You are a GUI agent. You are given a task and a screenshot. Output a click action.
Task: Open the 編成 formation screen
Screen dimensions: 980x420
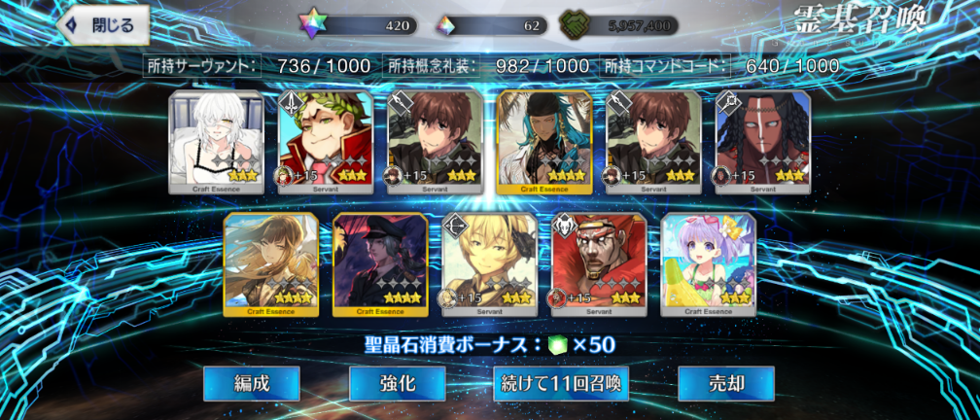[x=251, y=384]
